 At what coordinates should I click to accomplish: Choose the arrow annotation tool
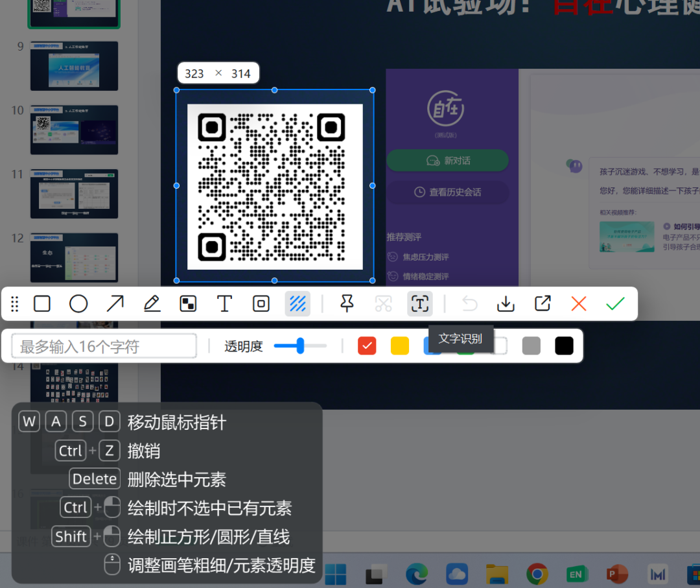(115, 303)
